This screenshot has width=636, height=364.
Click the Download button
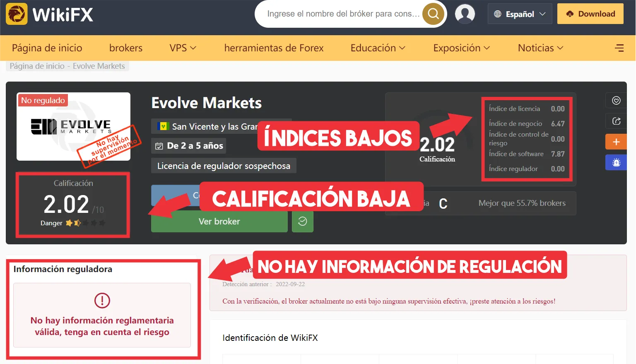pyautogui.click(x=590, y=14)
